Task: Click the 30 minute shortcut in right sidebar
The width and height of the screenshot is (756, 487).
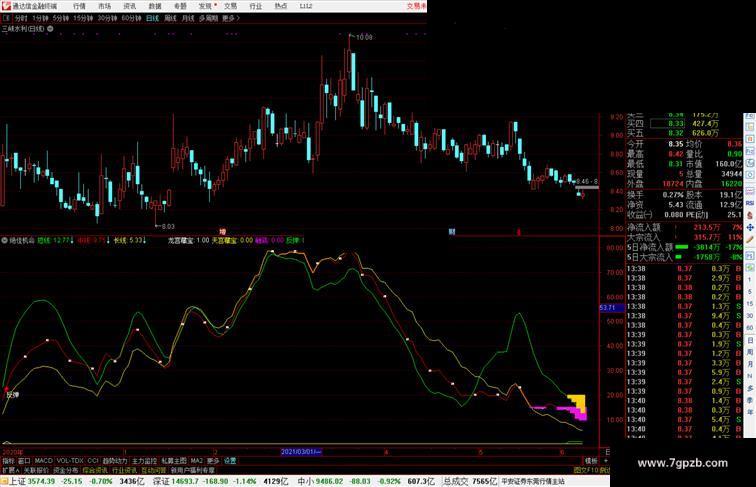Action: tap(750, 316)
